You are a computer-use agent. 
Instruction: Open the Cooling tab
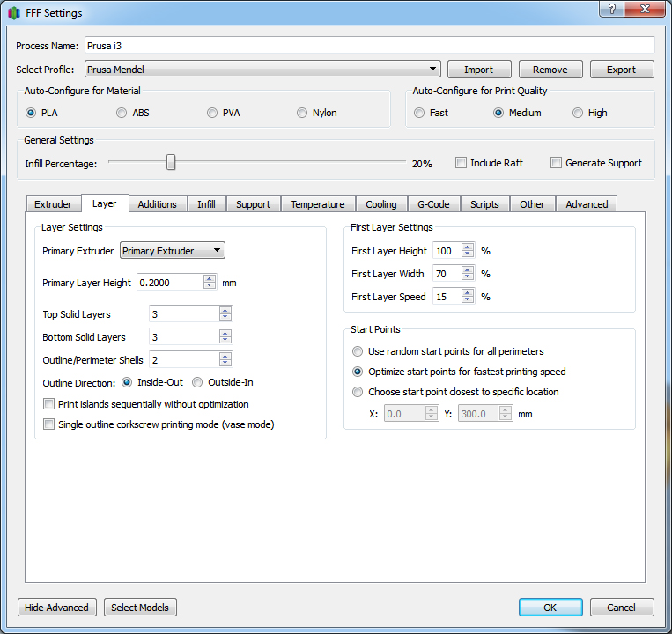pos(381,204)
